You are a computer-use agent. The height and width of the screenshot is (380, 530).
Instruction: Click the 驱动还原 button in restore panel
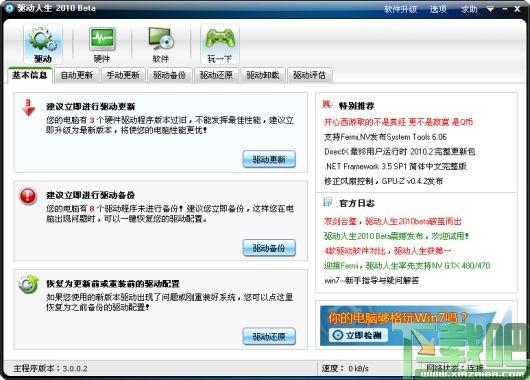[x=269, y=336]
